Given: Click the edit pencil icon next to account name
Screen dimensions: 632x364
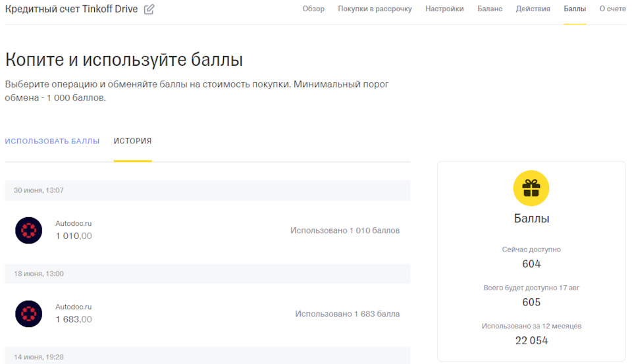Looking at the screenshot, I should point(149,9).
